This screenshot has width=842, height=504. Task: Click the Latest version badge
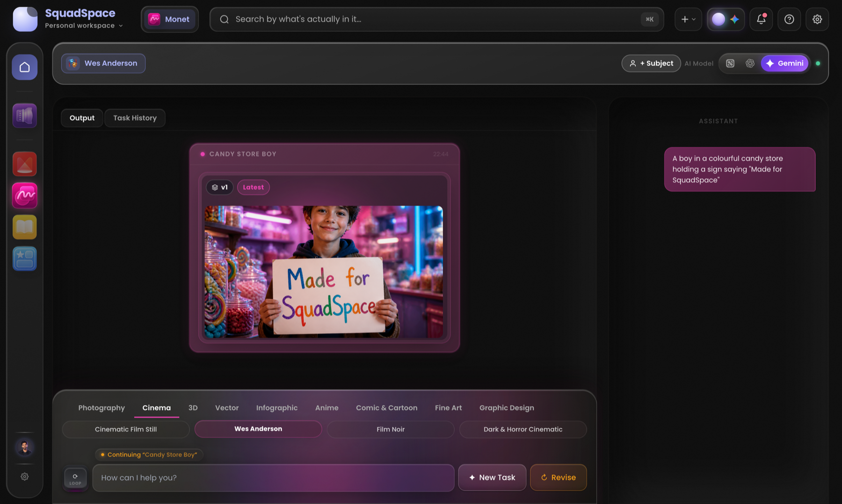pyautogui.click(x=254, y=187)
